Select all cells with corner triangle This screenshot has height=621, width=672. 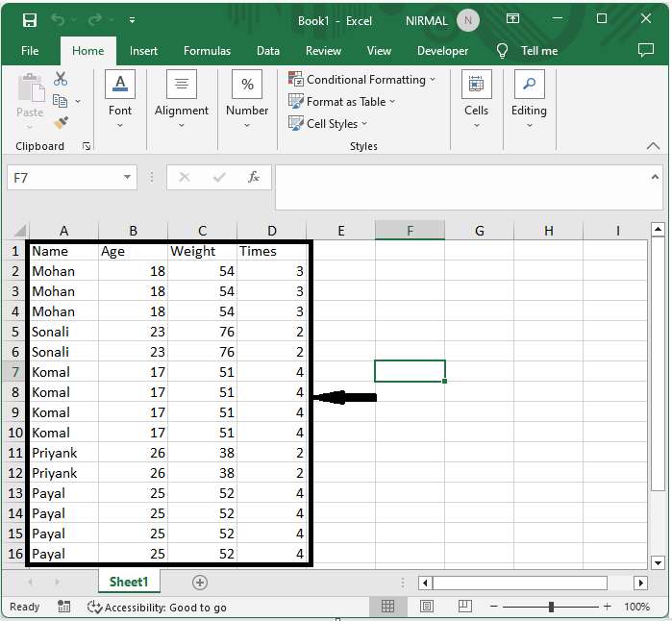pyautogui.click(x=20, y=231)
